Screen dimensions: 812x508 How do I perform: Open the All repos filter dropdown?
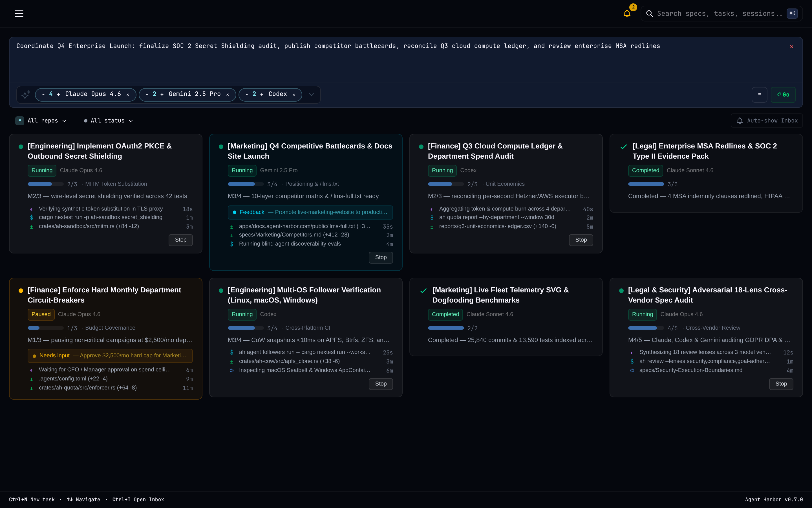click(41, 121)
